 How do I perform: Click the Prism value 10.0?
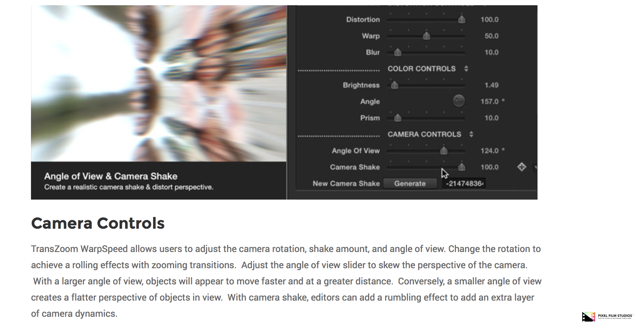492,118
